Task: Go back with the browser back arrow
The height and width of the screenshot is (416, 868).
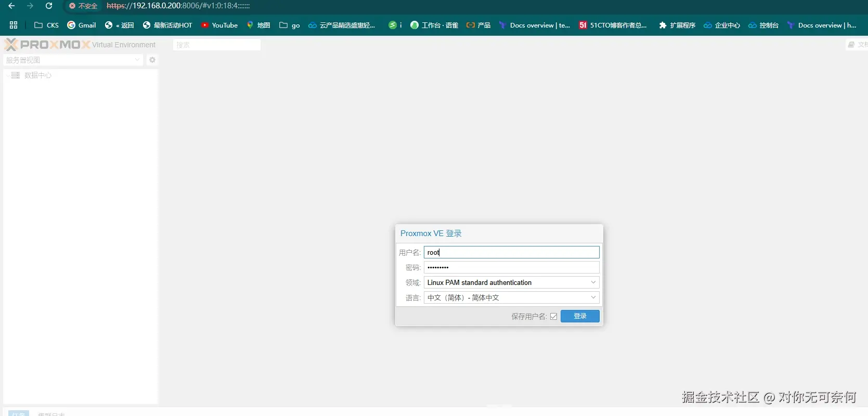Action: click(11, 6)
